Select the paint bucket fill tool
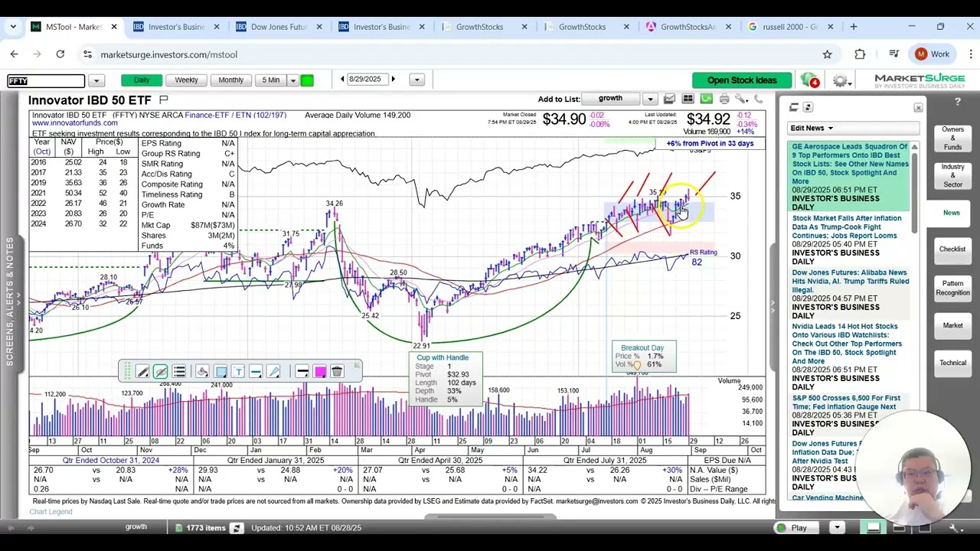This screenshot has width=980, height=551. click(202, 372)
